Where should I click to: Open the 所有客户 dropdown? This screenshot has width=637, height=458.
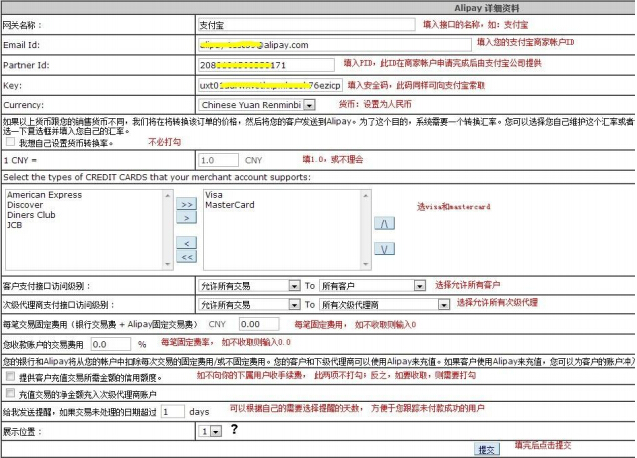point(373,286)
